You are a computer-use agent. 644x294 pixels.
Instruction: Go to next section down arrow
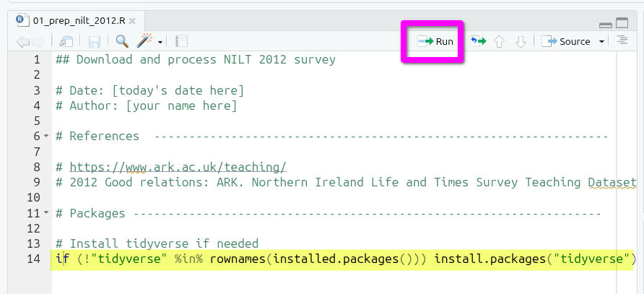pos(521,41)
